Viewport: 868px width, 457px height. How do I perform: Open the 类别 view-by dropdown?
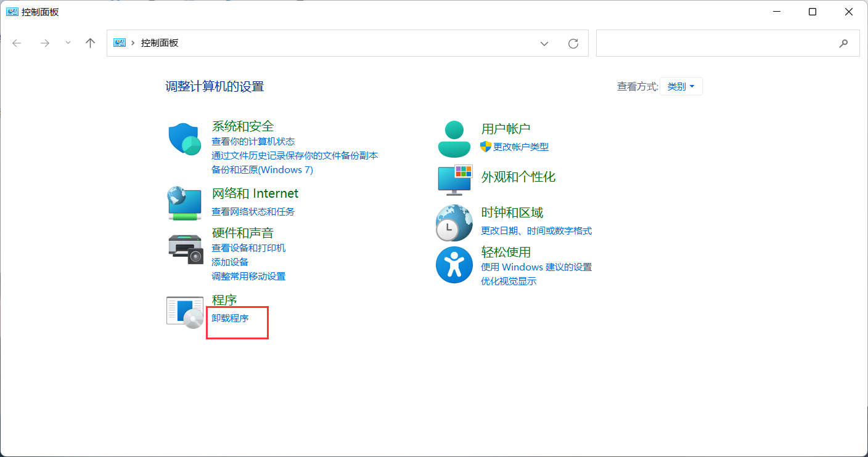(x=681, y=87)
